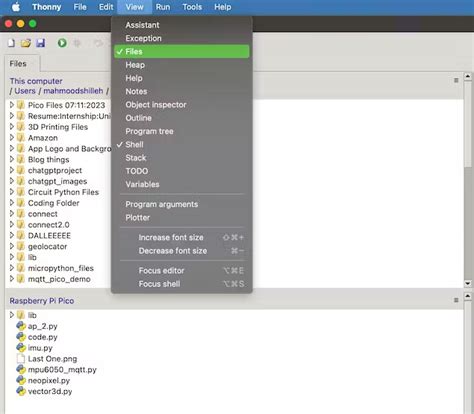This screenshot has height=414, width=474.
Task: Click the Pico lib folder icon
Action: 21,315
